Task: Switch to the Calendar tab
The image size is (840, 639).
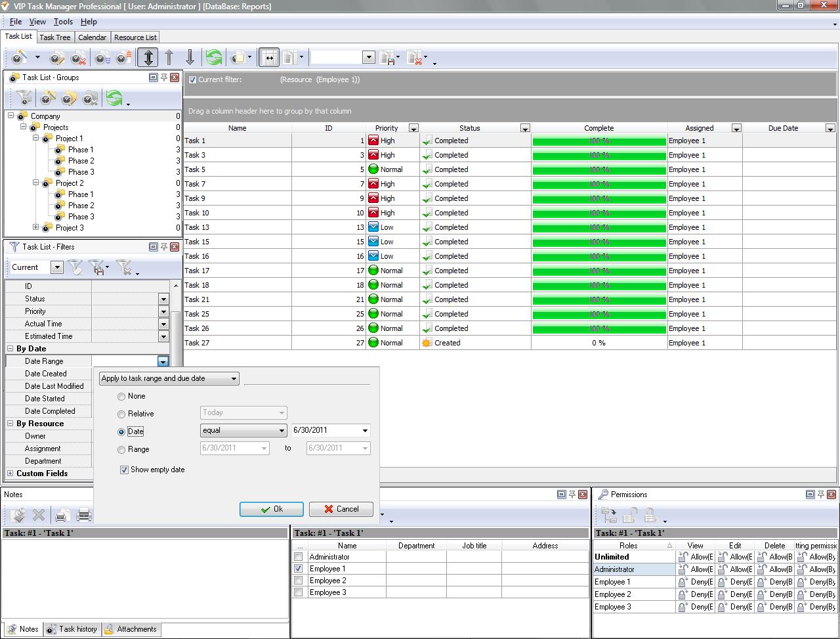Action: [x=92, y=37]
